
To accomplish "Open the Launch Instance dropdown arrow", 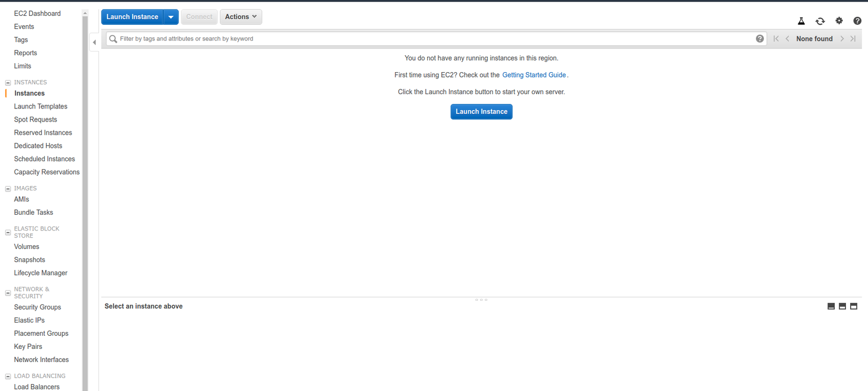I will (x=171, y=17).
